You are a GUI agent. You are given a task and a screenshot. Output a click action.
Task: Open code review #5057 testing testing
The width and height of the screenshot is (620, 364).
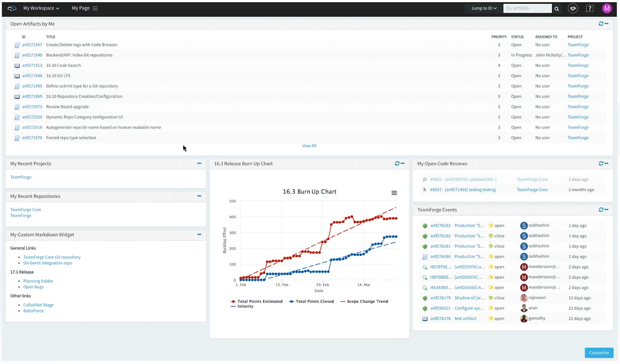point(463,190)
